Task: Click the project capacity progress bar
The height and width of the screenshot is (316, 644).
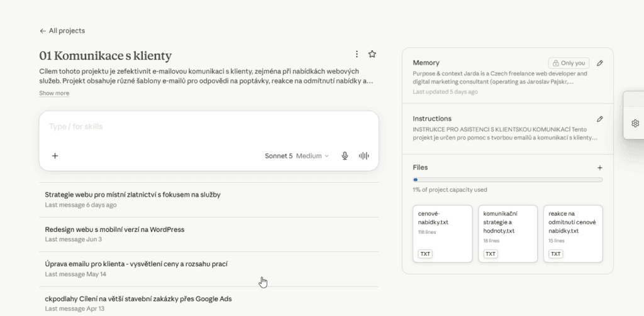Action: [508, 180]
